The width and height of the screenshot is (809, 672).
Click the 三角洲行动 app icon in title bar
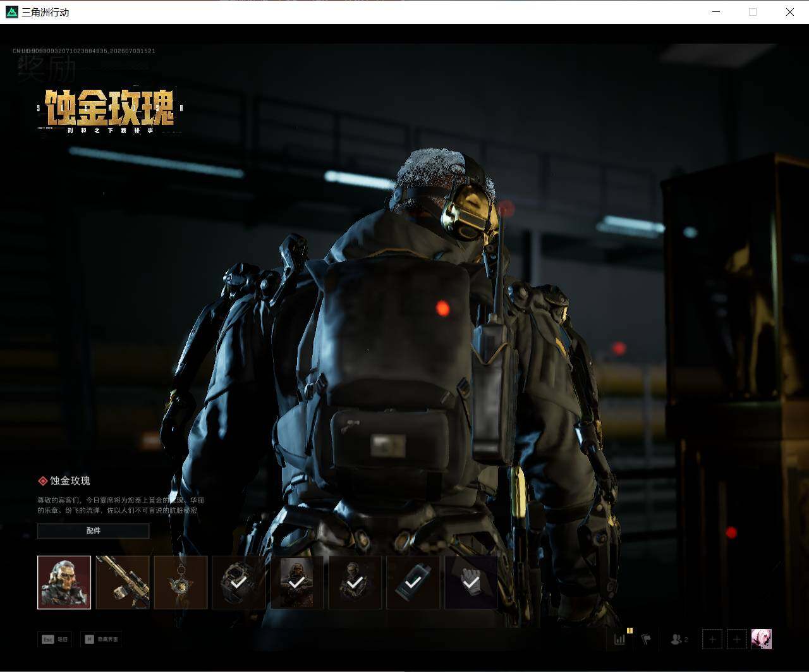click(x=11, y=12)
